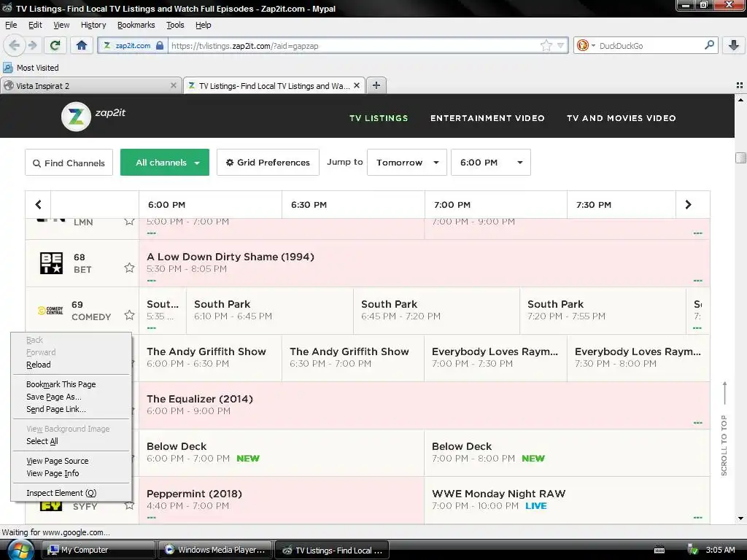
Task: Click the browser Back arrow button
Action: point(15,45)
